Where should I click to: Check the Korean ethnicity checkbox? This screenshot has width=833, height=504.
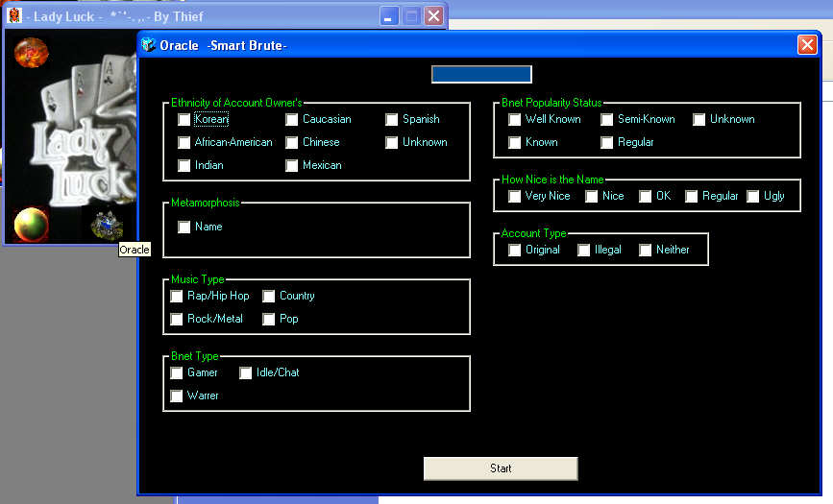pos(184,120)
